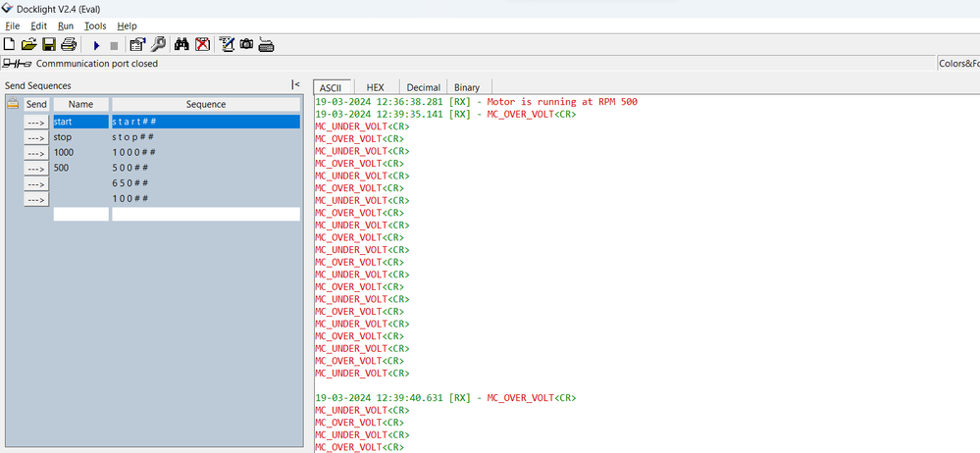This screenshot has height=453, width=980.
Task: Open the Run menu
Action: 66,26
